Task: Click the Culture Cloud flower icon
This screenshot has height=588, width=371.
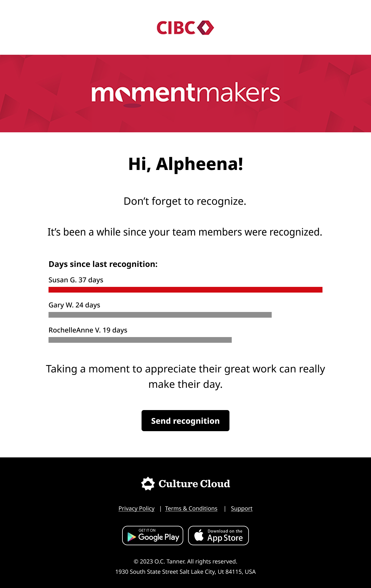Action: point(148,484)
